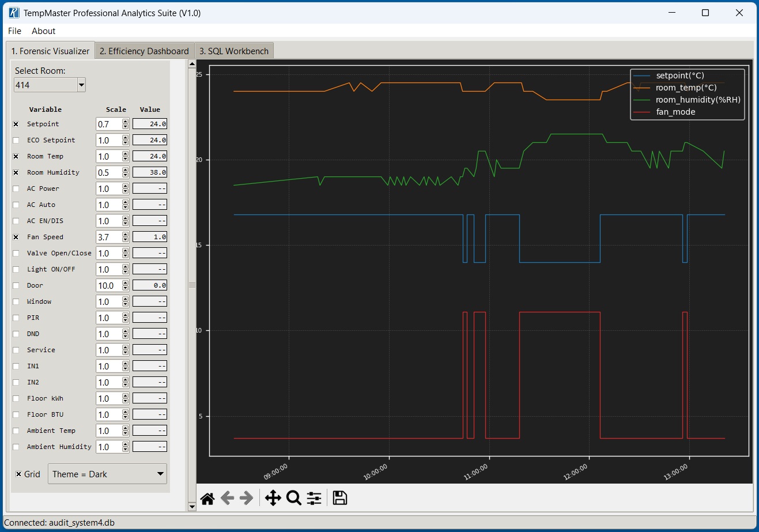
Task: Increase the Room Temp scale stepper
Action: click(126, 153)
